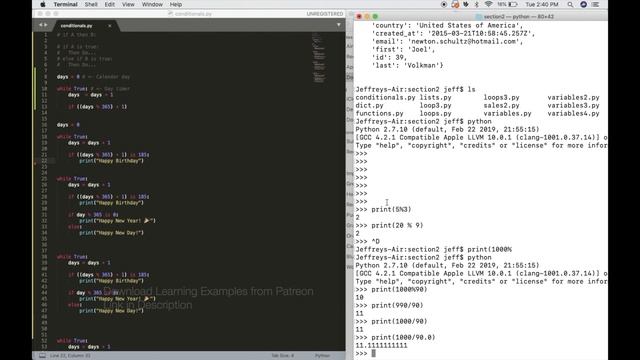This screenshot has height=360, width=640.
Task: Click the black leaf-shaped menu bar icon
Action: pyautogui.click(x=466, y=4)
